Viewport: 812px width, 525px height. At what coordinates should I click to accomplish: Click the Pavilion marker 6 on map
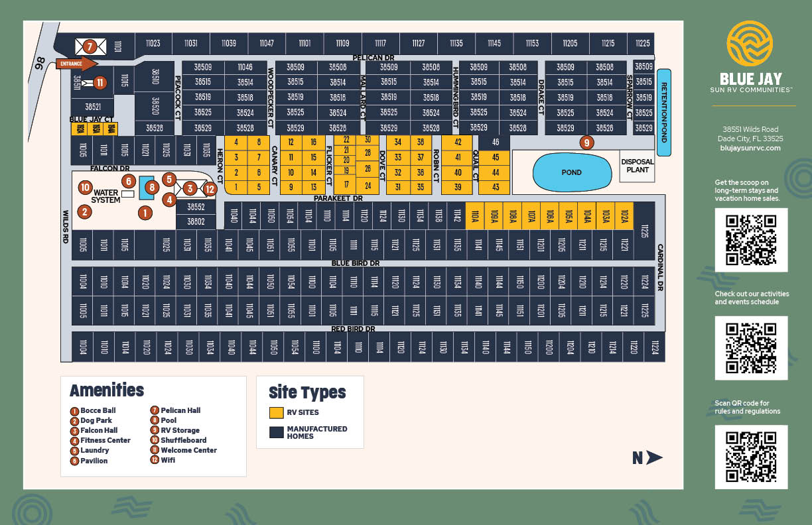pyautogui.click(x=129, y=181)
